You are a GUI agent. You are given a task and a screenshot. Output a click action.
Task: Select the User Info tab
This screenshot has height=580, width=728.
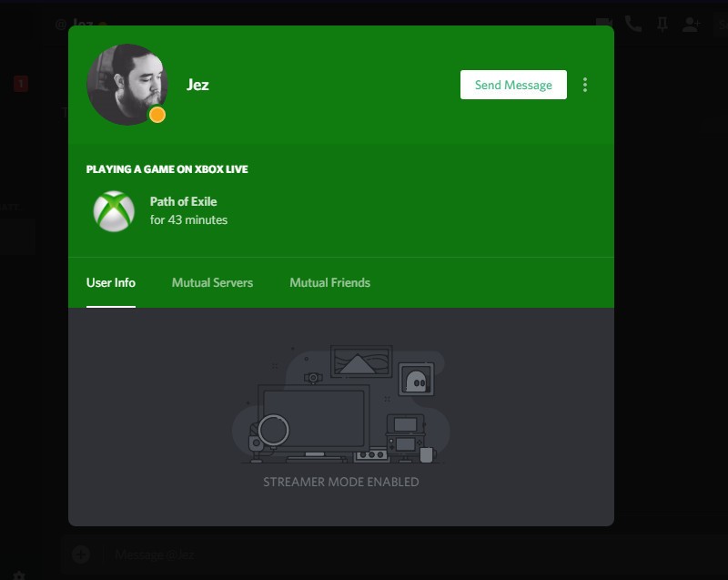pyautogui.click(x=109, y=282)
